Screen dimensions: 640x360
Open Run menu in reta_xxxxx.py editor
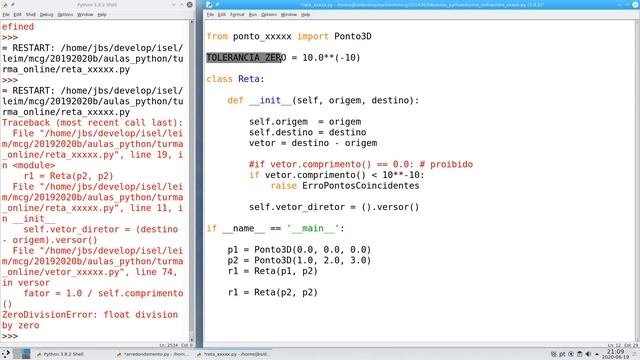(253, 15)
